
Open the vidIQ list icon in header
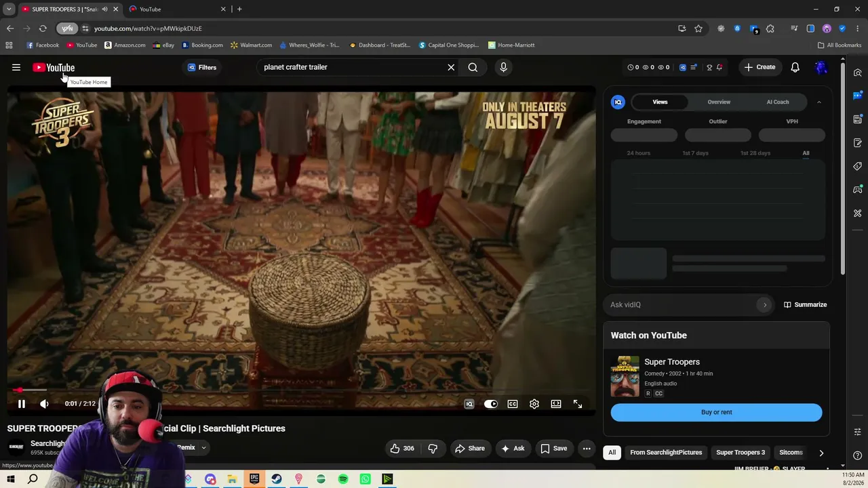coord(693,67)
